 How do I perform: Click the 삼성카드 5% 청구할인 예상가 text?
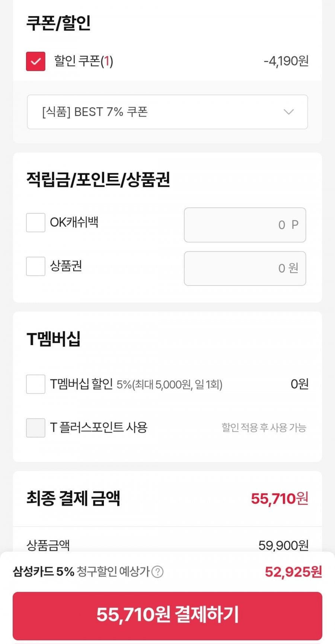pos(81,571)
